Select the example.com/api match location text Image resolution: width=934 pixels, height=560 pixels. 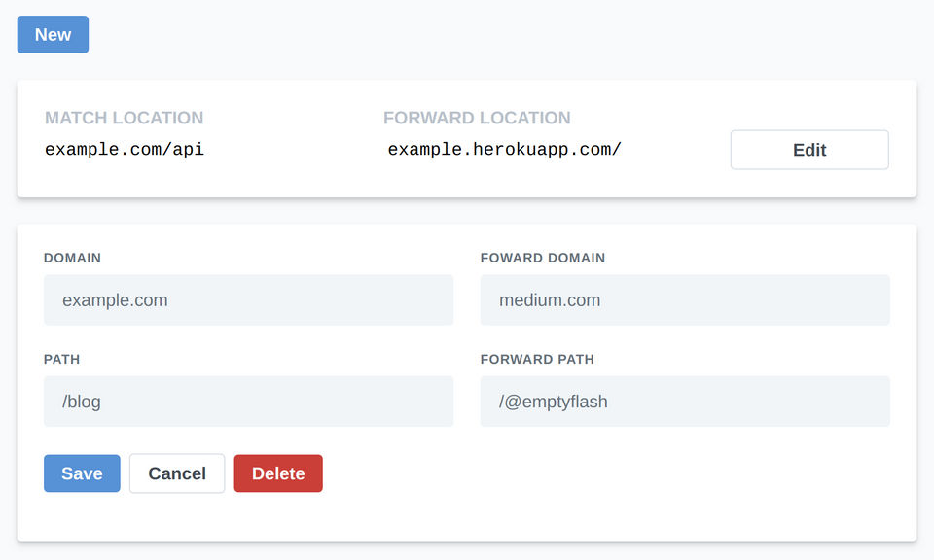(x=125, y=149)
